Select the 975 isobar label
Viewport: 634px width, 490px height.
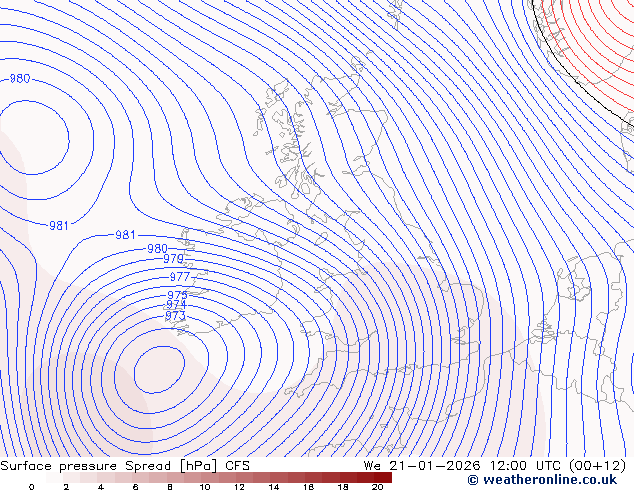pos(178,295)
